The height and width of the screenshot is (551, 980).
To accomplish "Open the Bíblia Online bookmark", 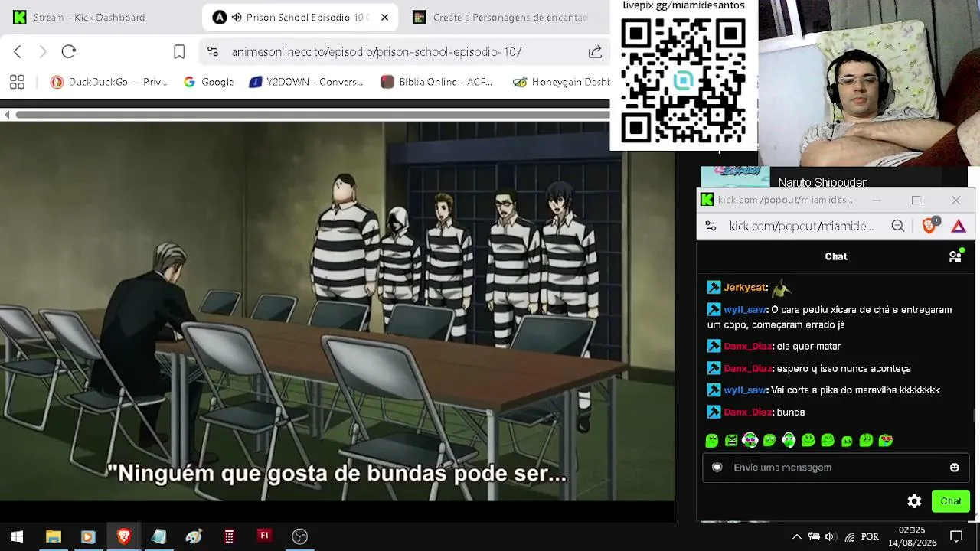I will [436, 82].
